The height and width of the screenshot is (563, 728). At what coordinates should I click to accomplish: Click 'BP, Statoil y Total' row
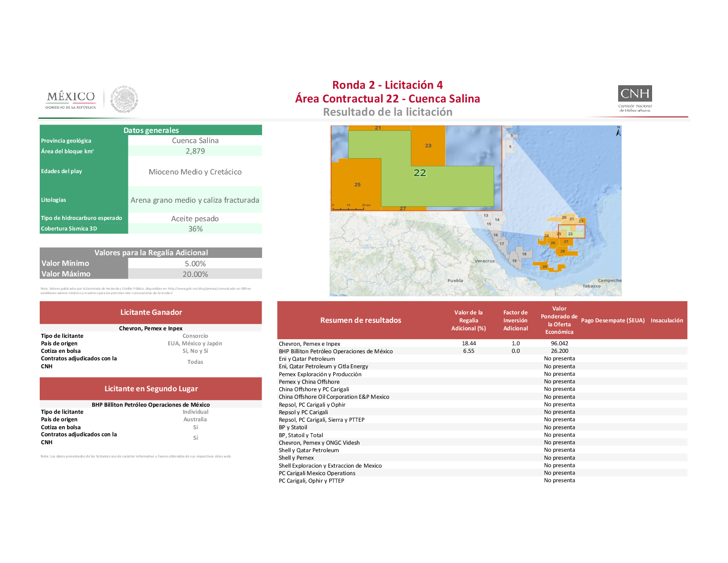pyautogui.click(x=482, y=435)
